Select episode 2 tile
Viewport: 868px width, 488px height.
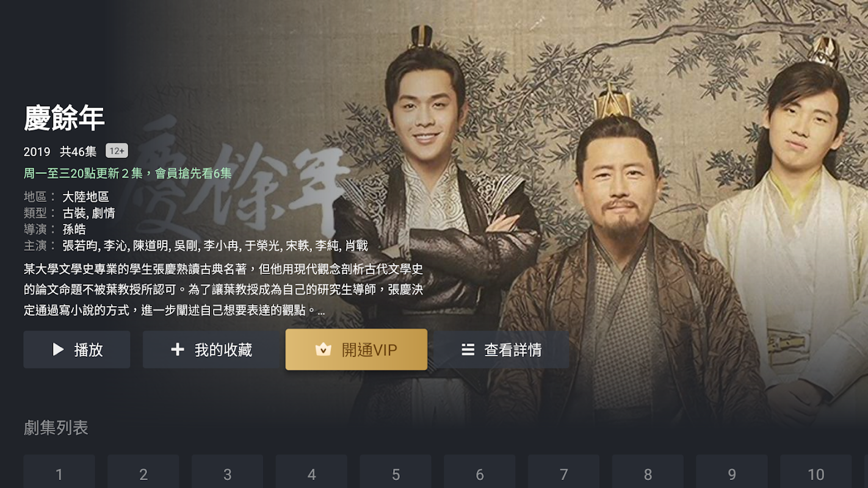pos(143,472)
